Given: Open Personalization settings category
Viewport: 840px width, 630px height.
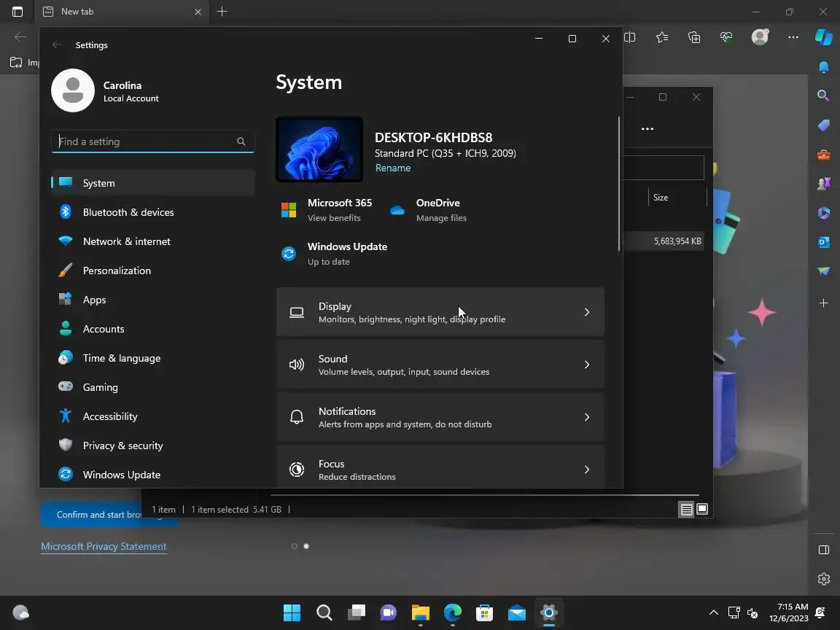Looking at the screenshot, I should (152, 271).
